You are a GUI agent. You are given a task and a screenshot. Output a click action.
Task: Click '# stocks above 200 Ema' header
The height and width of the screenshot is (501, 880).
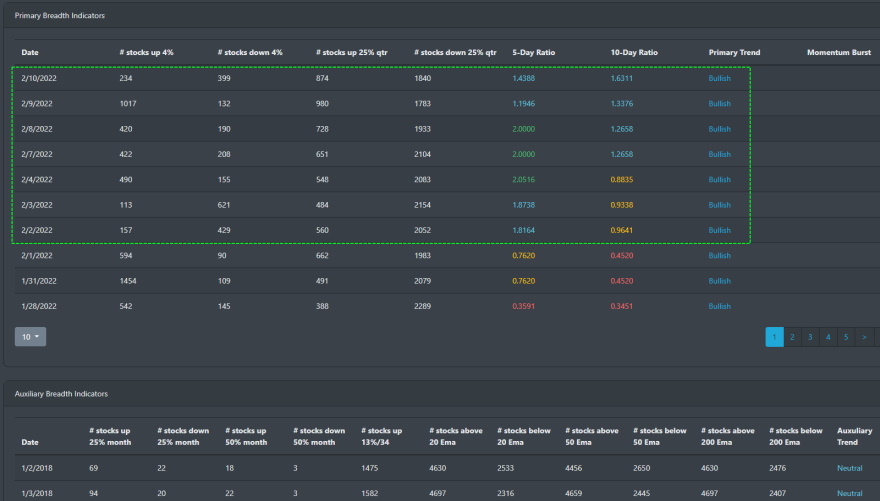[x=727, y=436]
